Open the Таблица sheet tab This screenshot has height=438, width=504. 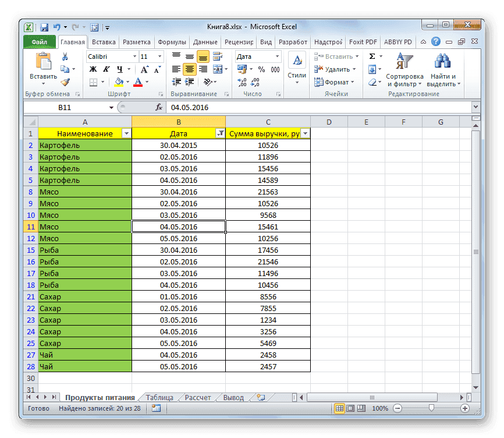(159, 397)
